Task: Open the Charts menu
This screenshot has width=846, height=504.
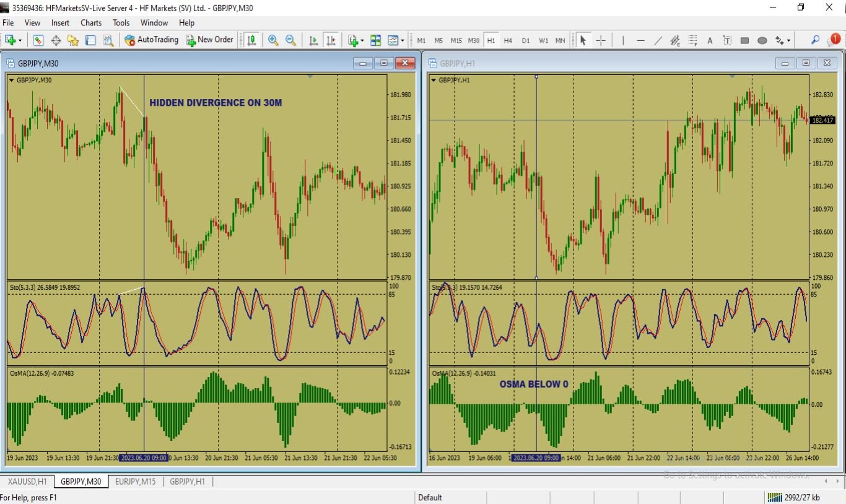Action: [x=91, y=23]
